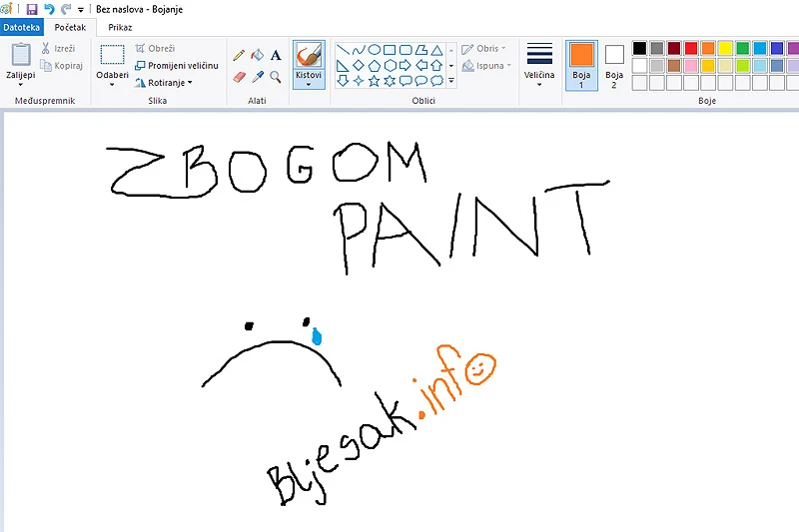The image size is (799, 532).
Task: Select the Pentagon shape
Action: coord(375,66)
